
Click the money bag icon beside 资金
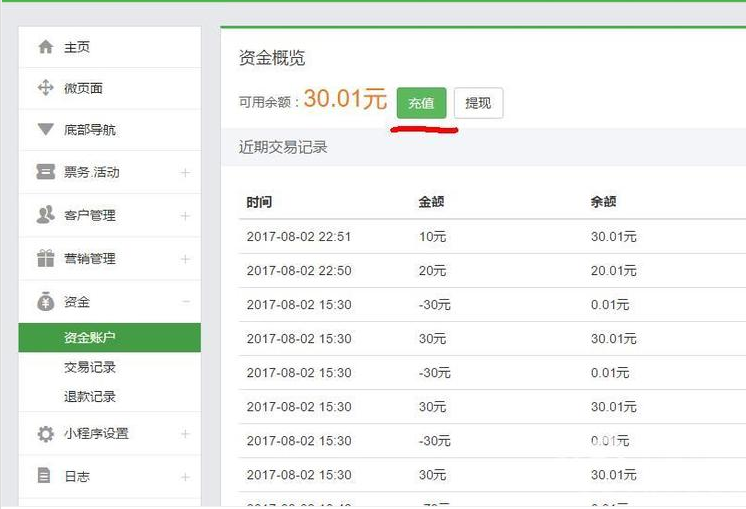click(x=45, y=301)
